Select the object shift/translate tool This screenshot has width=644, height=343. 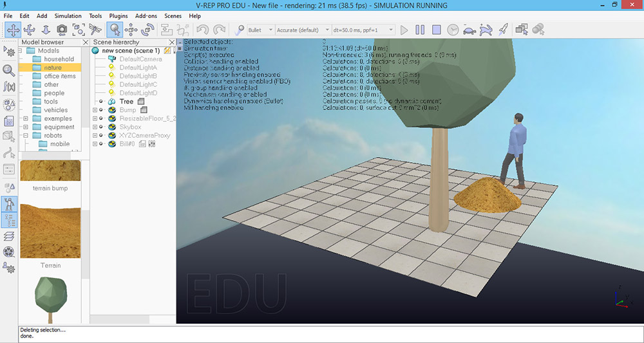[131, 30]
